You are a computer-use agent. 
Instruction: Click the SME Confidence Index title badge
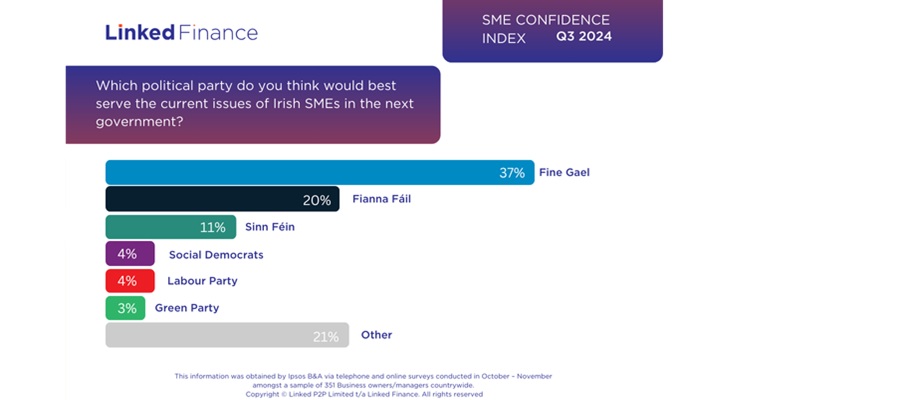click(x=552, y=30)
